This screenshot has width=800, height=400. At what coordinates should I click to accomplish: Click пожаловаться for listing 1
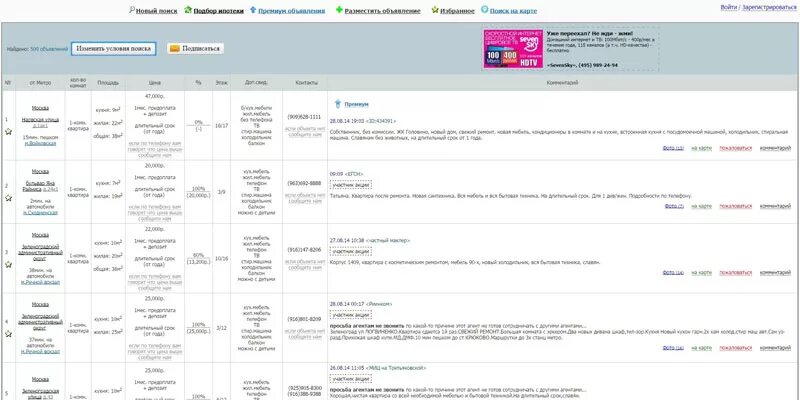click(736, 148)
